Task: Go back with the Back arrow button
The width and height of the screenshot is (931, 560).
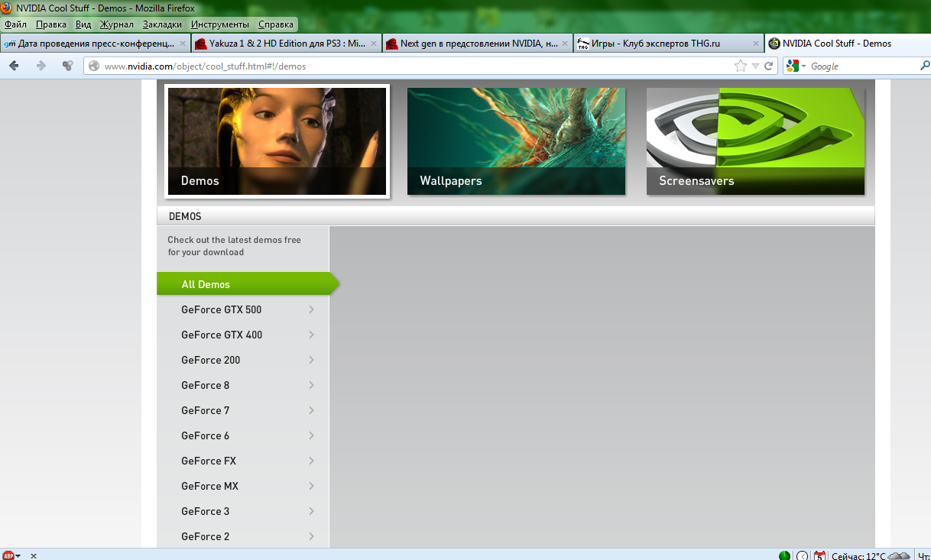Action: point(14,66)
